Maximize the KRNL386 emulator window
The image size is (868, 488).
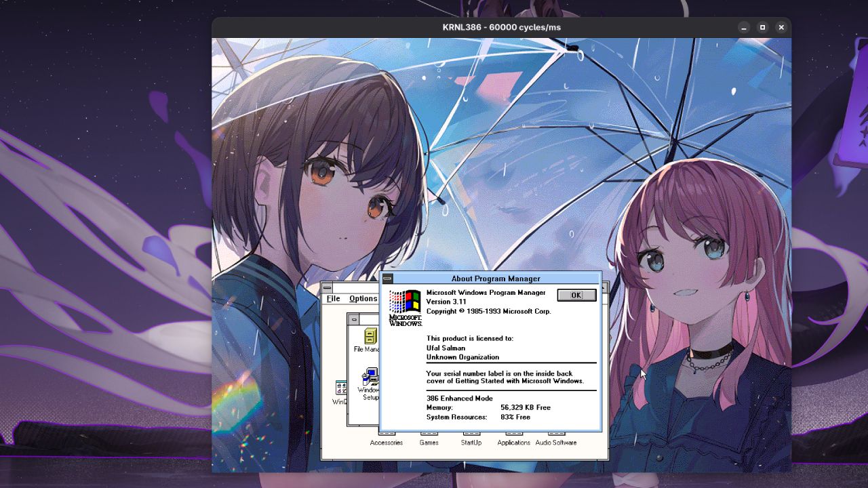click(x=762, y=27)
